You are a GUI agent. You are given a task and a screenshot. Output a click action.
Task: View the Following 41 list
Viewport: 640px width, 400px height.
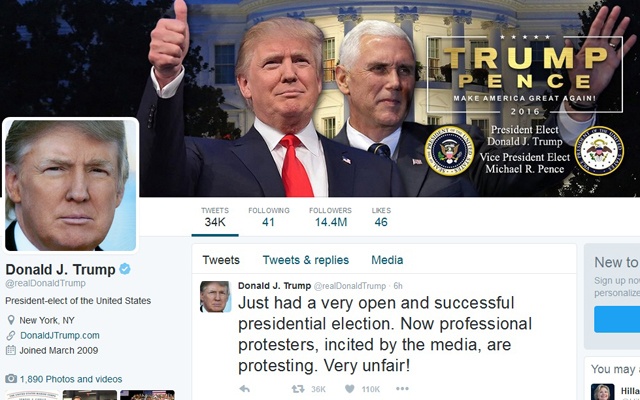(x=269, y=217)
